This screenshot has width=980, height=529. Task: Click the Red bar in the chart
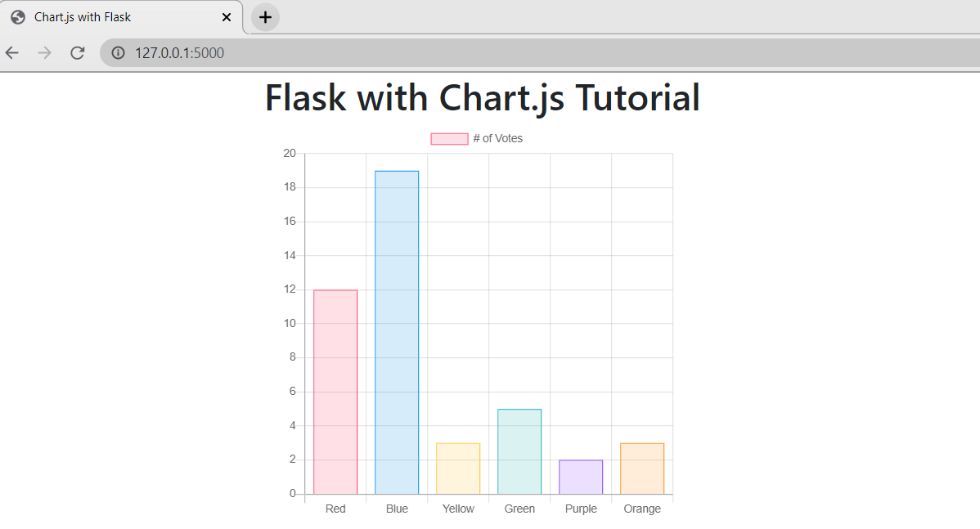(x=335, y=392)
